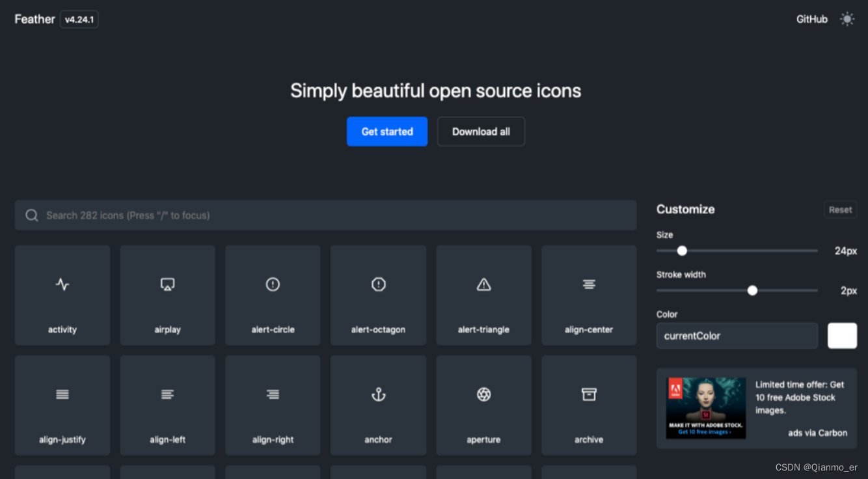Select the aperture icon tile
This screenshot has width=868, height=479.
click(483, 405)
